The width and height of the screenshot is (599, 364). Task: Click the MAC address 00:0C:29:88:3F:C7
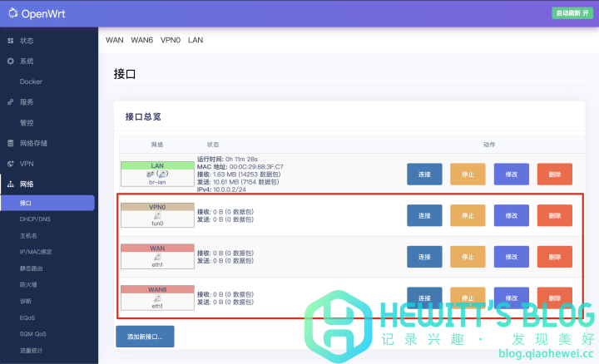[256, 167]
